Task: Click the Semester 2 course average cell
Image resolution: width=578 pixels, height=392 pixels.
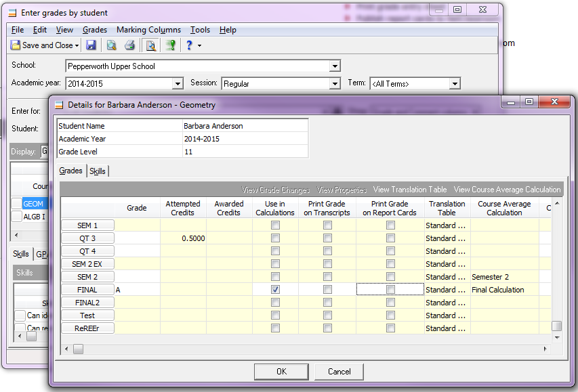Action: tap(505, 277)
